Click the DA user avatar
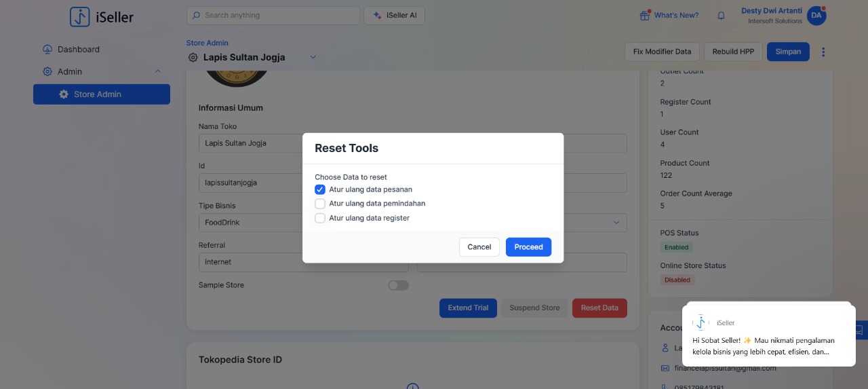The height and width of the screenshot is (389, 868). (816, 16)
